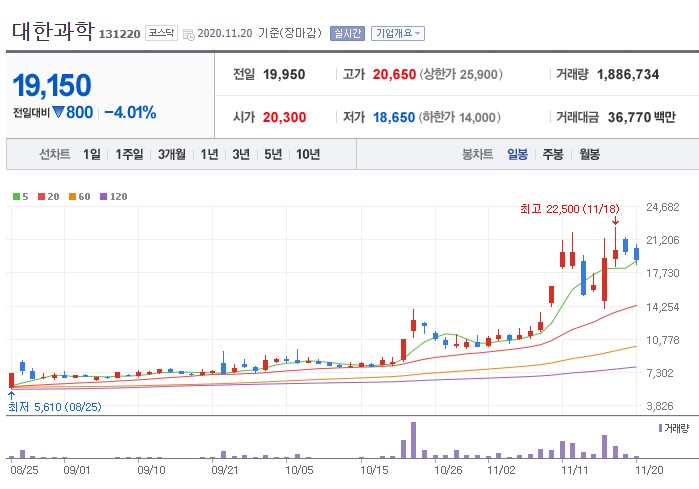Switch the chart to 3개월

point(172,154)
